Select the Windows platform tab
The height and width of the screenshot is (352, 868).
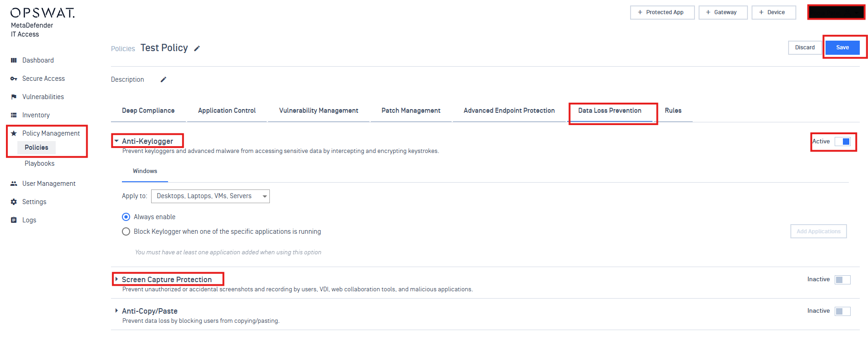click(145, 171)
